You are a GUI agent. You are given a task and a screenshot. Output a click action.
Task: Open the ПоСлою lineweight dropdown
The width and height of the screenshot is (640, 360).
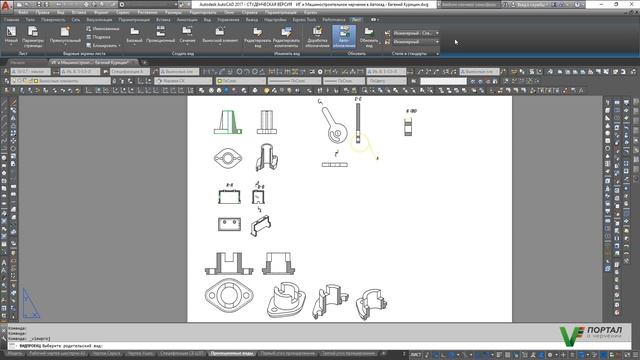coord(344,81)
